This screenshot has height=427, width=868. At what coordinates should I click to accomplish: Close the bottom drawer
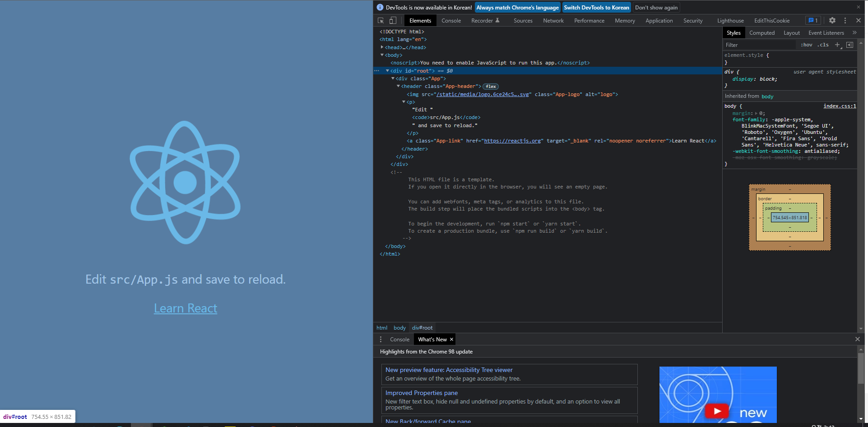coord(858,339)
